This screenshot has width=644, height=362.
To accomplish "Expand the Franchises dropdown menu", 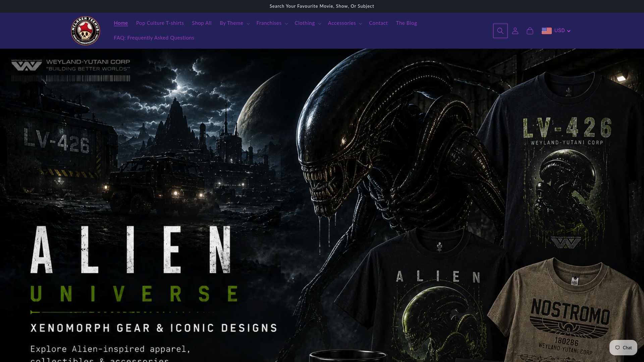I will 272,23.
